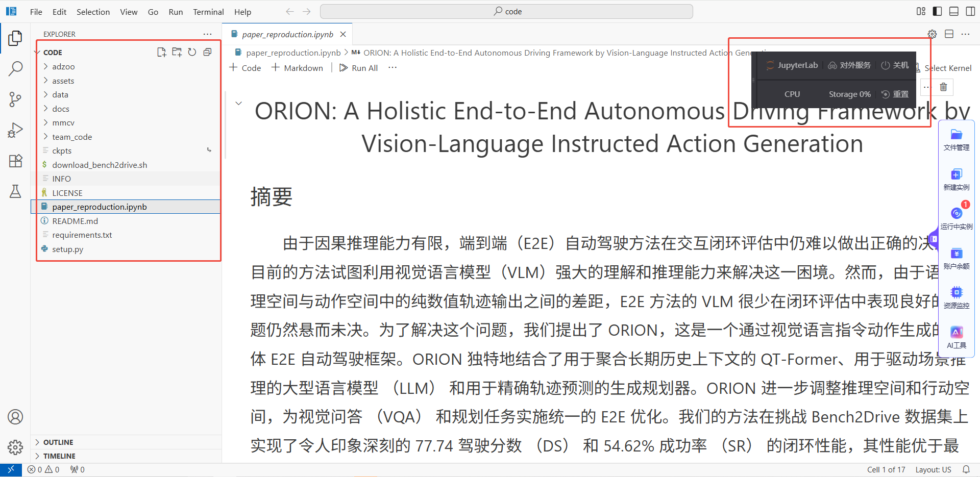This screenshot has width=980, height=477.
Task: Customize layout from title bar icon
Action: [921, 11]
